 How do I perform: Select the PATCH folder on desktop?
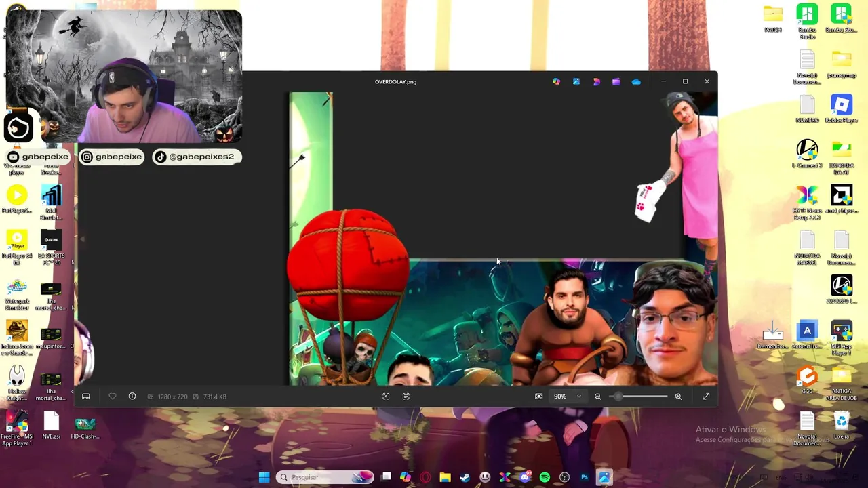click(773, 18)
